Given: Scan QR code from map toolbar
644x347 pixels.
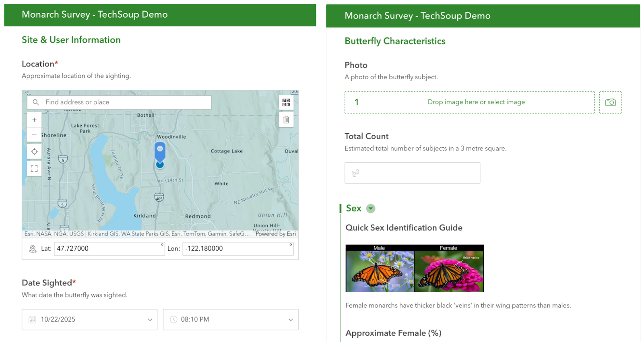Looking at the screenshot, I should click(286, 103).
